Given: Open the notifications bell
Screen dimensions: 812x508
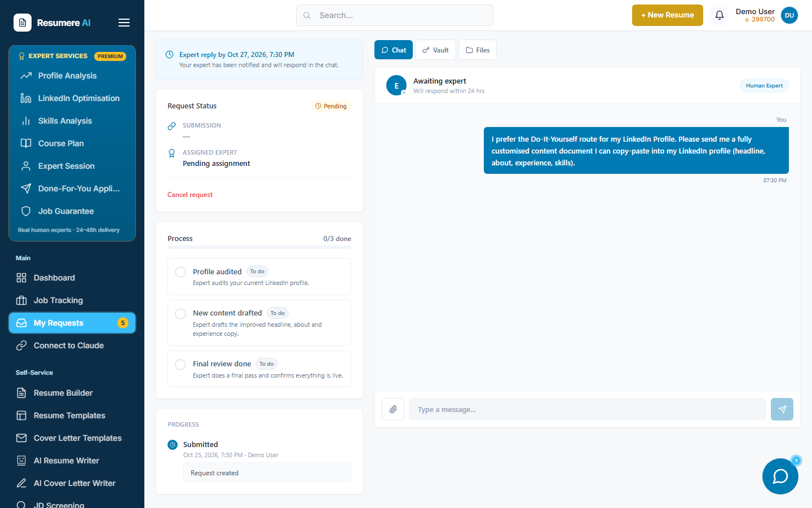Looking at the screenshot, I should pyautogui.click(x=720, y=15).
